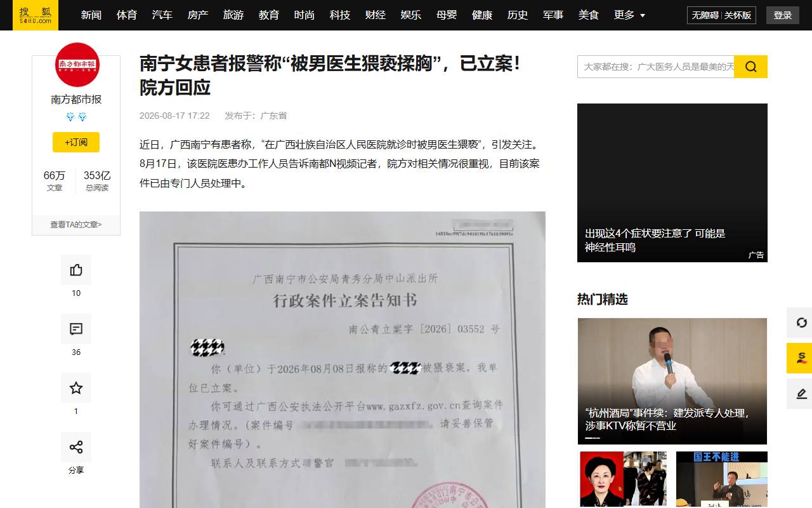Open the 财经 channel
Image resolution: width=812 pixels, height=508 pixels.
tap(376, 15)
